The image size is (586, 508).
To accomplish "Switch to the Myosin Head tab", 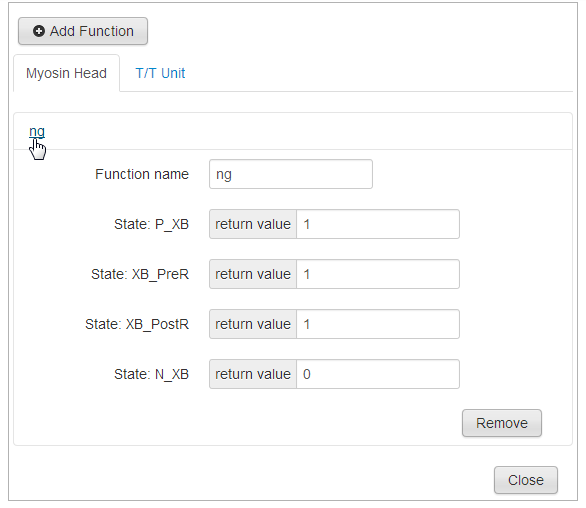I will point(67,73).
